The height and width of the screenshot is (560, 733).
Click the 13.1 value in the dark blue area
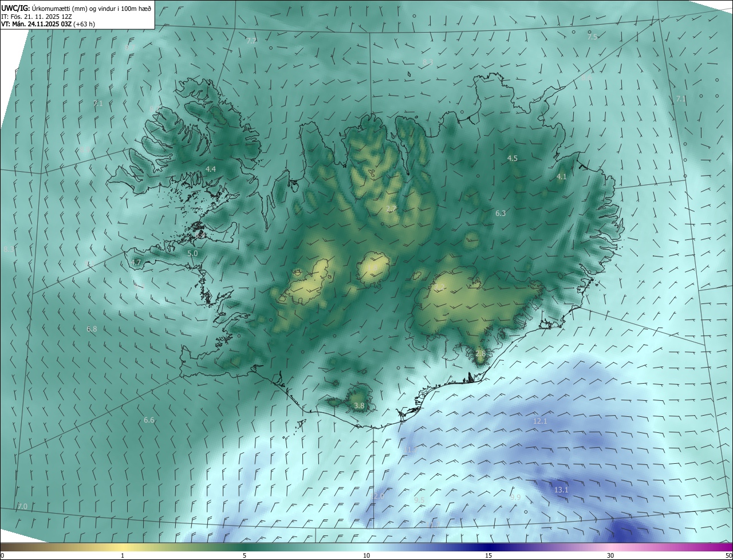(561, 490)
